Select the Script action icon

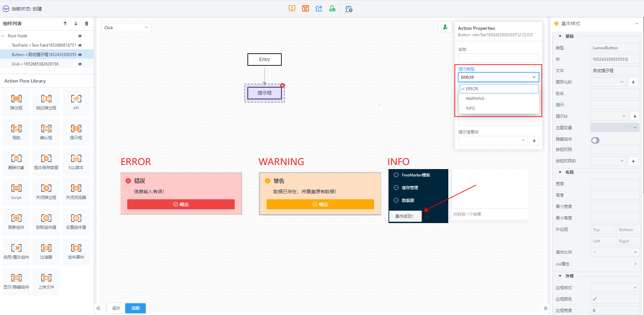[16, 188]
